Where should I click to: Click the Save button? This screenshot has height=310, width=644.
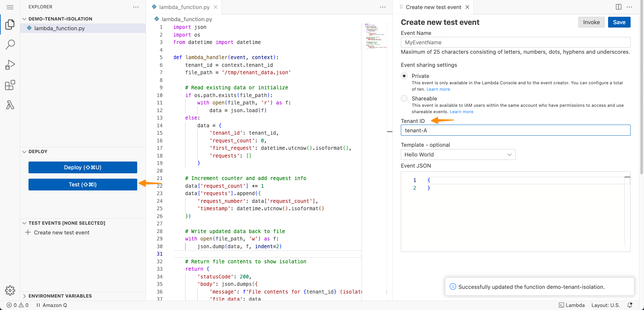click(x=619, y=22)
